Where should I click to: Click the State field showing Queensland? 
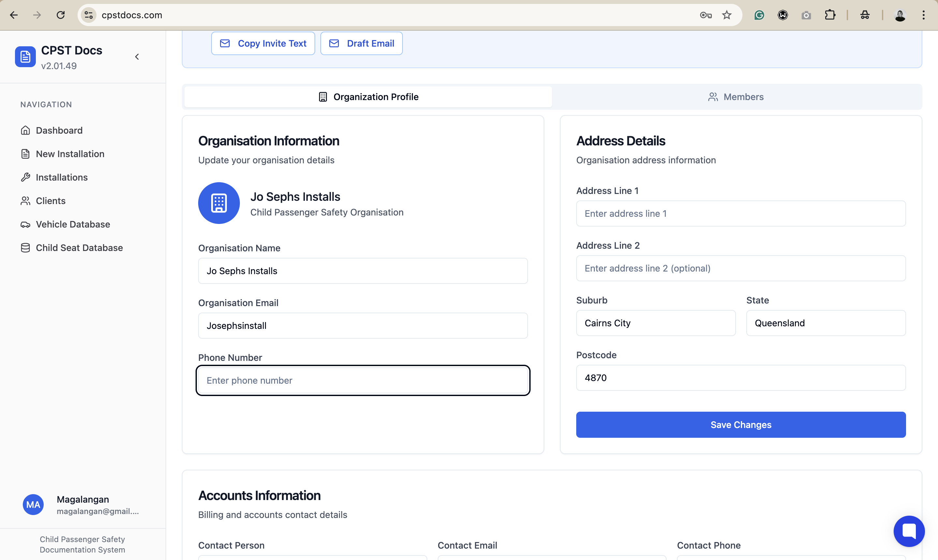[826, 323]
